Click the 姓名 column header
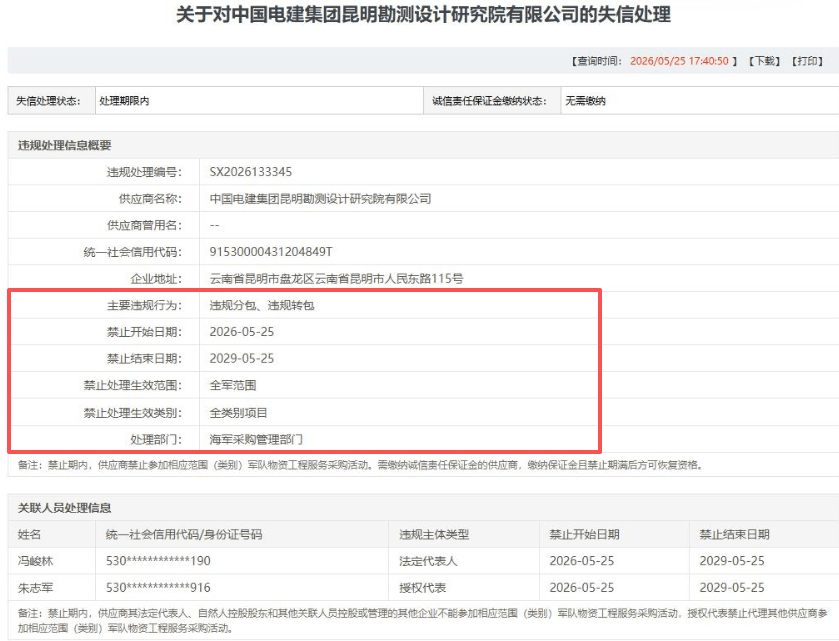This screenshot has width=839, height=641. coord(29,534)
